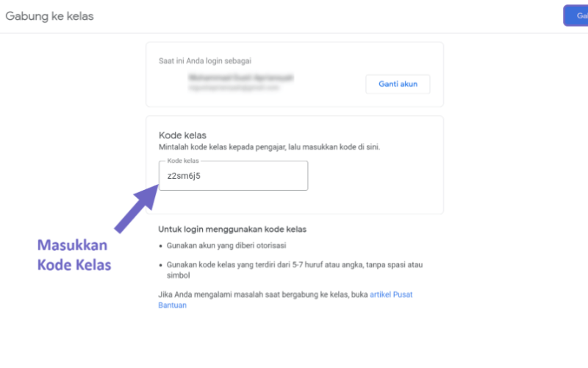Screen dimensions: 588x368
Task: Click the Mintalah kode kelas kepada pengajar instruction
Action: click(269, 147)
